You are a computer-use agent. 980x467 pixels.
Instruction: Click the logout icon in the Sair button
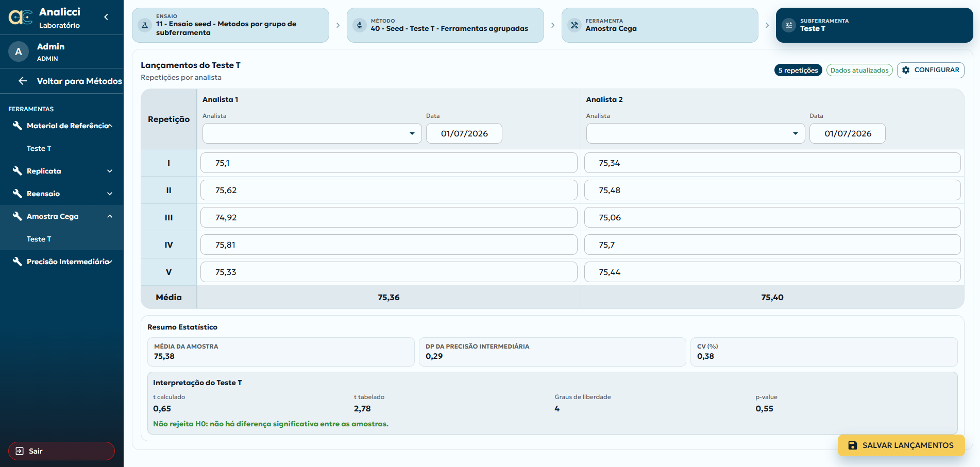(20, 451)
